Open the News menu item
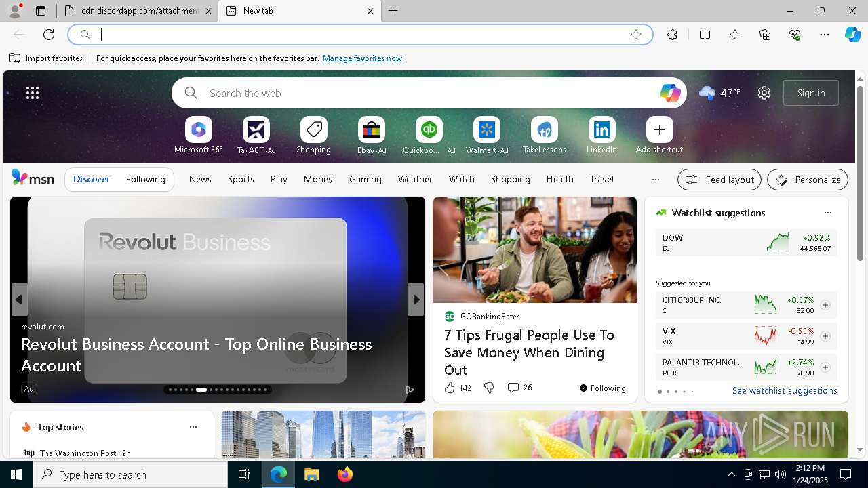 pyautogui.click(x=200, y=179)
